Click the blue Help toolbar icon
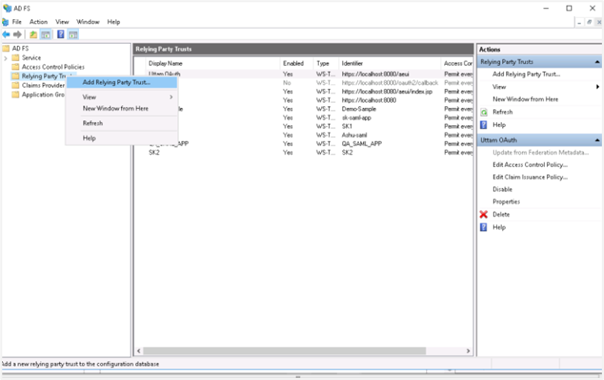The width and height of the screenshot is (604, 380). 60,34
